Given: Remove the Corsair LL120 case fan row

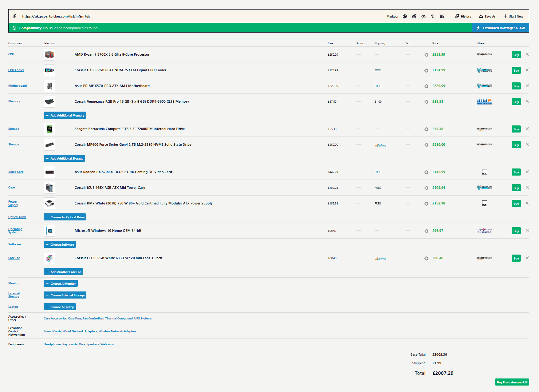Looking at the screenshot, I should [x=527, y=258].
